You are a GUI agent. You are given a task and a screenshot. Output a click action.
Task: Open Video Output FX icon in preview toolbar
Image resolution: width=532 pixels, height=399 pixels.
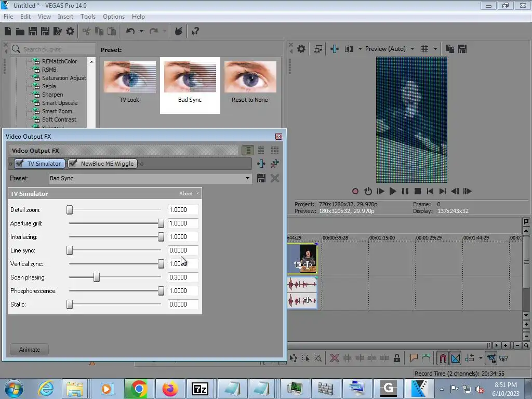[334, 49]
